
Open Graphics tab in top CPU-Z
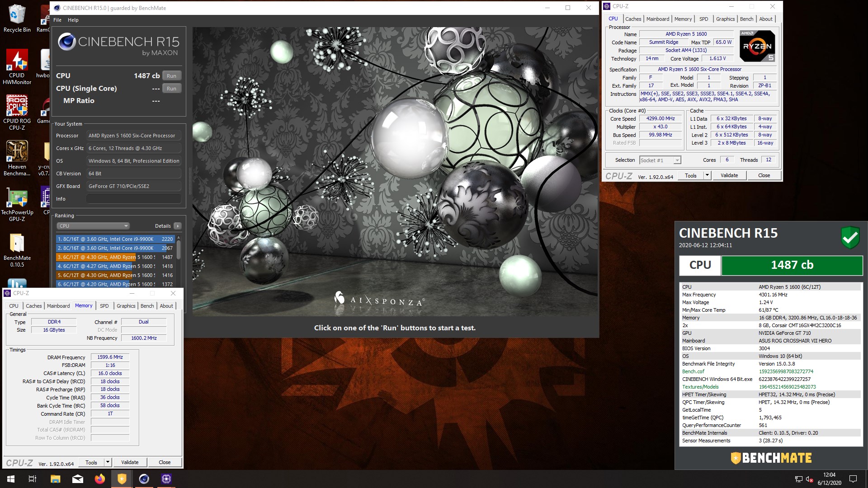[725, 19]
